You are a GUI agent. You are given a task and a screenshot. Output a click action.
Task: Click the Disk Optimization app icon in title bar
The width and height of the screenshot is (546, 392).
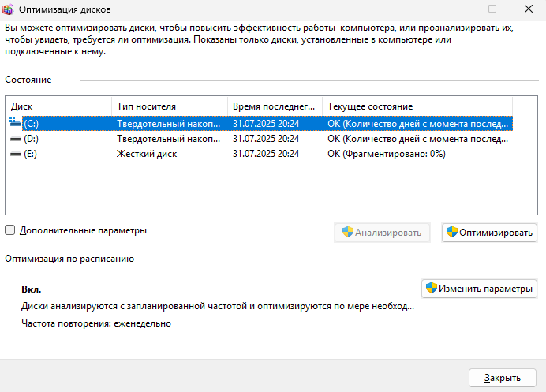(x=8, y=9)
